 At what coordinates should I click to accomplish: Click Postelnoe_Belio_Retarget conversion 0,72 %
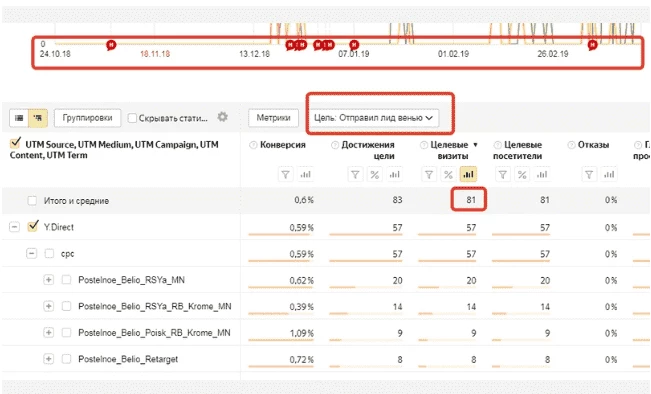point(301,360)
